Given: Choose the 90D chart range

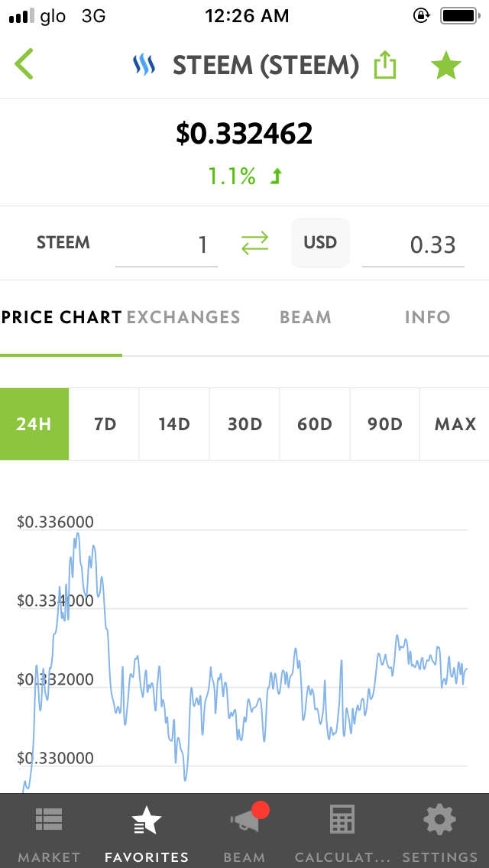Looking at the screenshot, I should [x=385, y=424].
